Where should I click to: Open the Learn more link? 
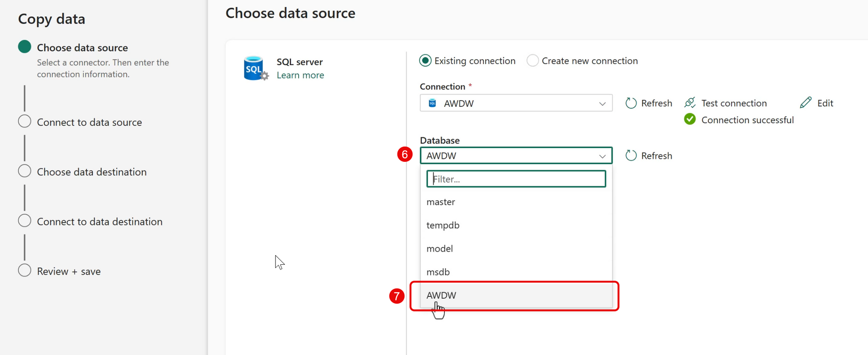[300, 76]
